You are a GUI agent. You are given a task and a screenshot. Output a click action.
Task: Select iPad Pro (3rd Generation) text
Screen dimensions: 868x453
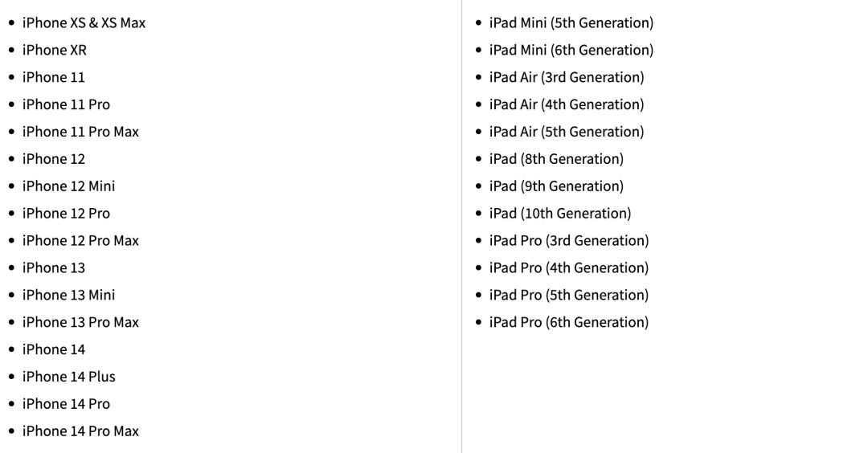click(568, 241)
